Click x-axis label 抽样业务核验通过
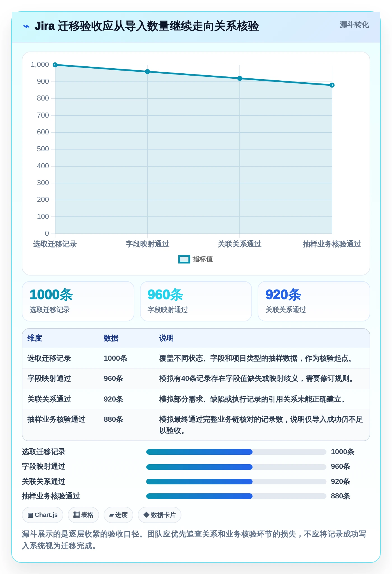Viewport: 392px width, 574px height. tap(332, 244)
